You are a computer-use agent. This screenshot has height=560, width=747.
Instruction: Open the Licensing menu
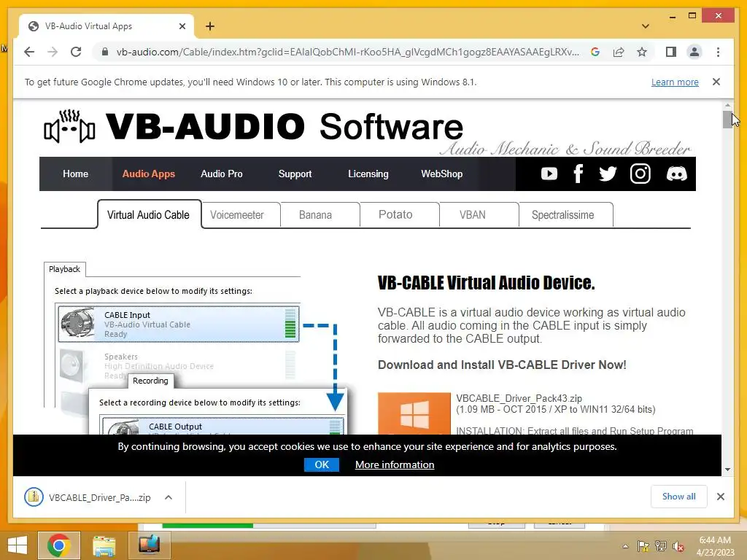[368, 174]
